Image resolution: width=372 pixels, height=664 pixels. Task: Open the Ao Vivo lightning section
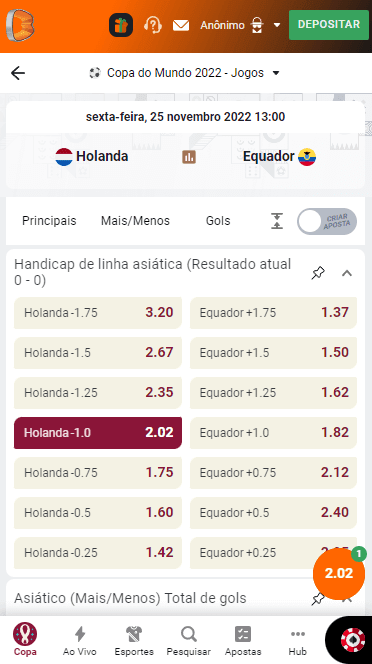tap(80, 641)
